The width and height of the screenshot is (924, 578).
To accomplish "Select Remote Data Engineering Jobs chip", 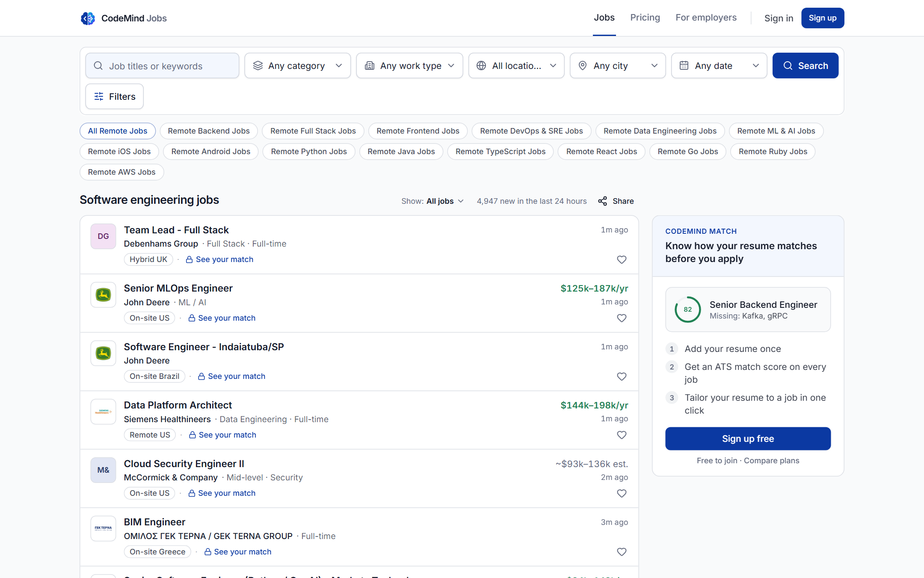I will tap(660, 131).
